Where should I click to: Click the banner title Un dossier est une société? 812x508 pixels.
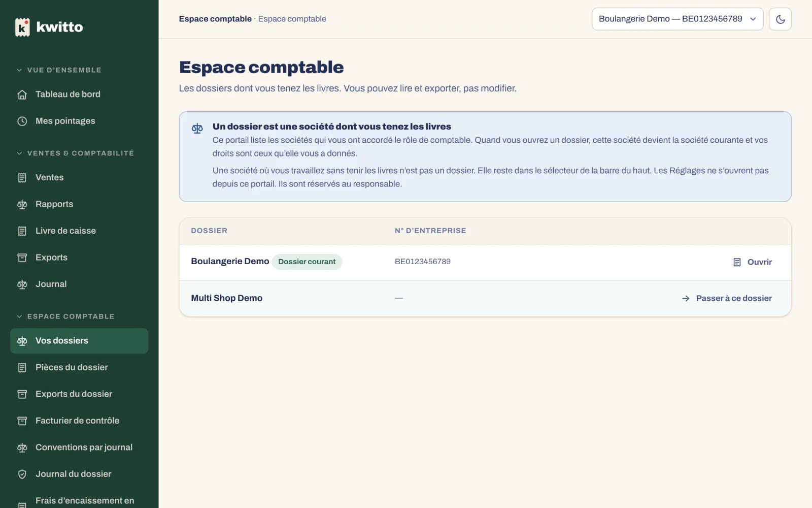(332, 126)
